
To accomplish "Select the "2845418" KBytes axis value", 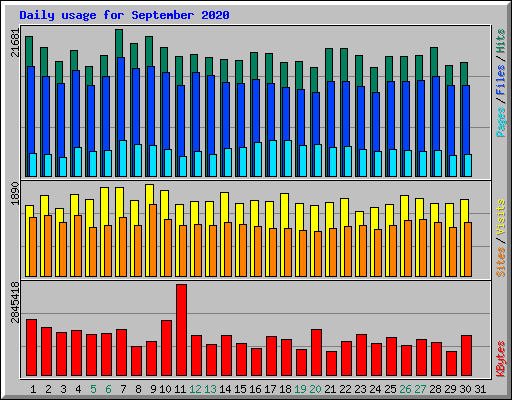I will (16, 302).
